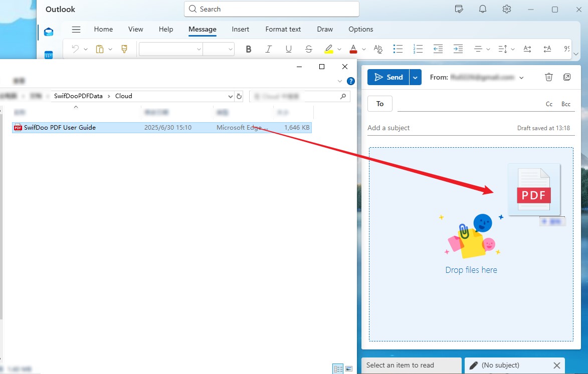
Task: Discard the draft with trash icon
Action: [x=548, y=77]
